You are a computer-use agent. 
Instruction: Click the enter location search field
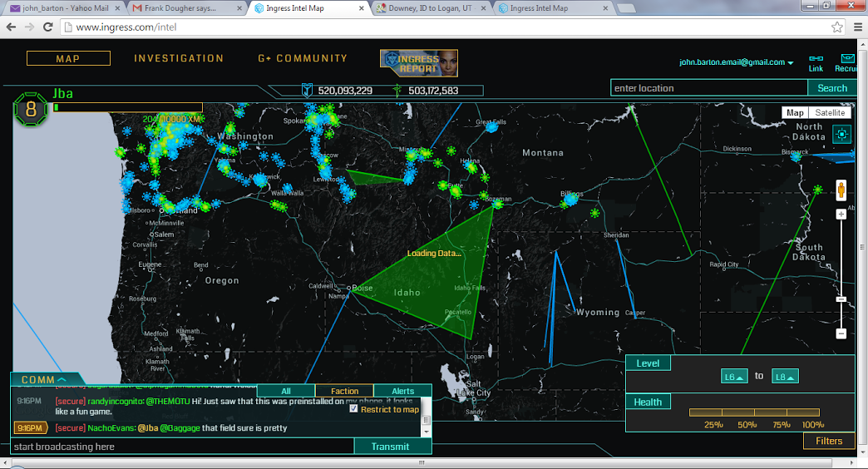(x=709, y=88)
